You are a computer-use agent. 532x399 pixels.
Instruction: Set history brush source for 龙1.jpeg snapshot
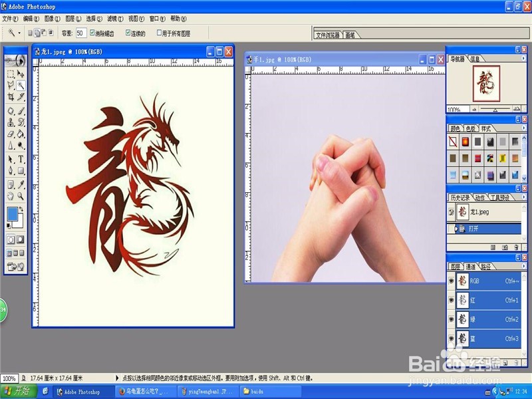[451, 212]
